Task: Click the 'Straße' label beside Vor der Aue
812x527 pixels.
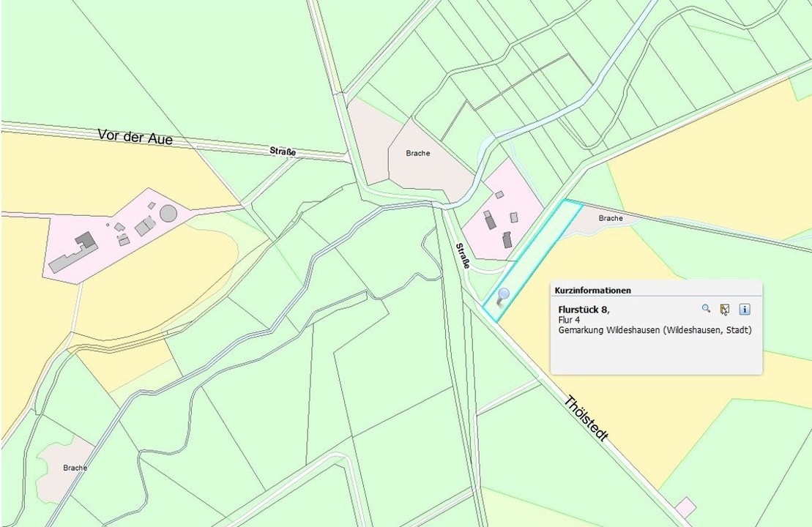Action: (283, 152)
